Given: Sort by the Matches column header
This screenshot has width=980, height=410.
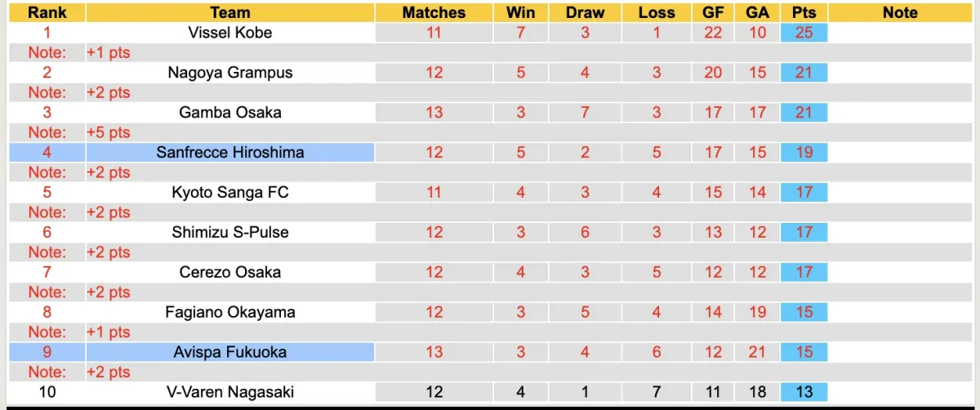Looking at the screenshot, I should point(434,12).
